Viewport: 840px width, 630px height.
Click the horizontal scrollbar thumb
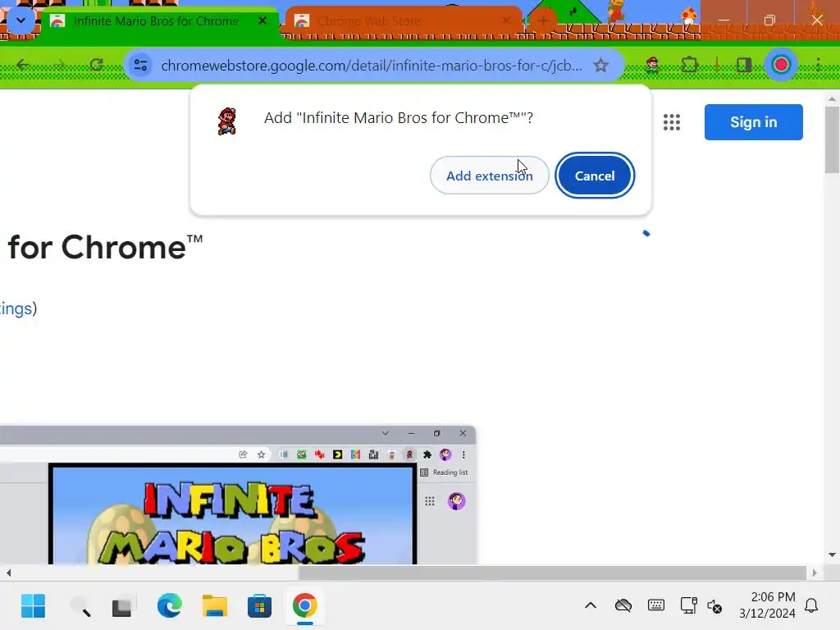click(552, 573)
